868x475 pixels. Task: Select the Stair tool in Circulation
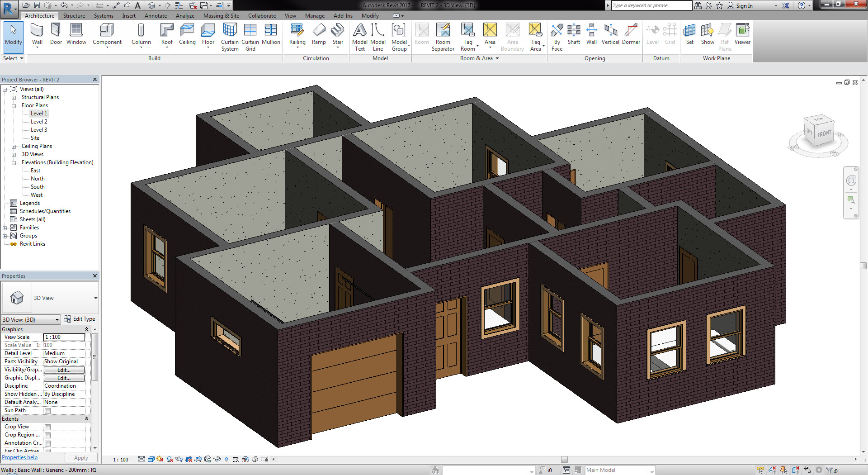coord(338,34)
